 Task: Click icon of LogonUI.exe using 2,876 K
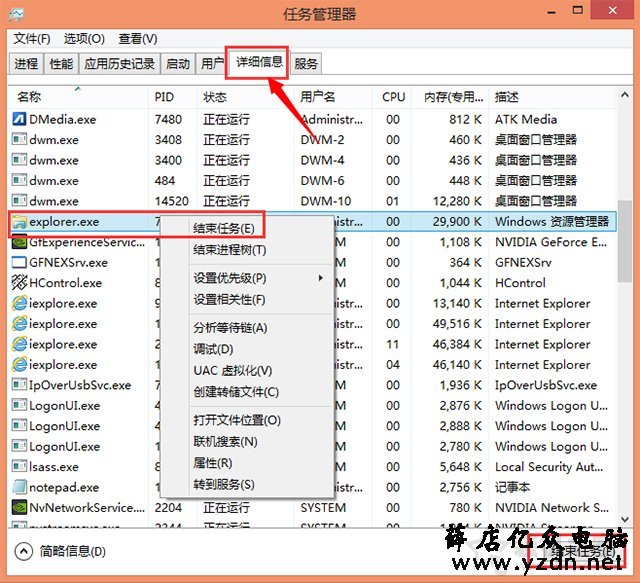tap(19, 405)
